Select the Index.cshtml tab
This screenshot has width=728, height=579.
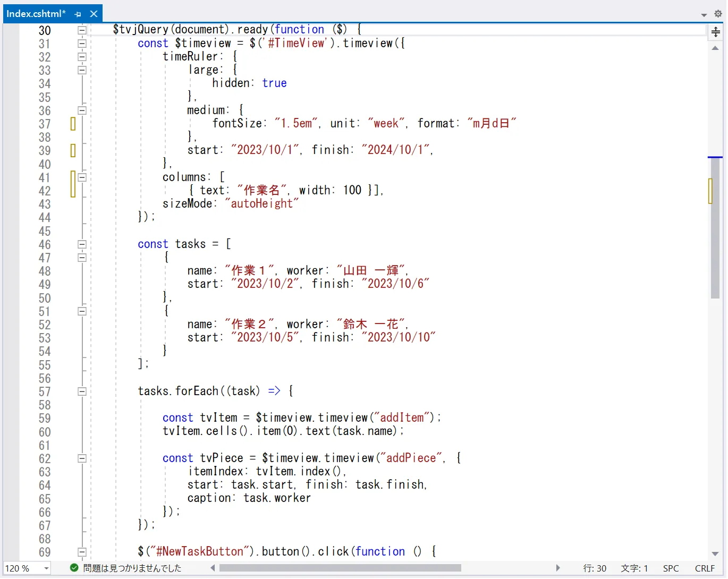tap(36, 14)
